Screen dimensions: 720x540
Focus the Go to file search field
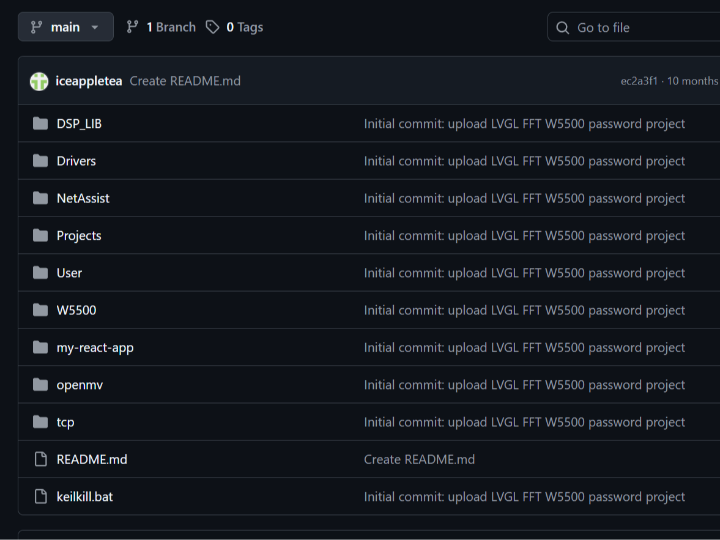[x=640, y=27]
